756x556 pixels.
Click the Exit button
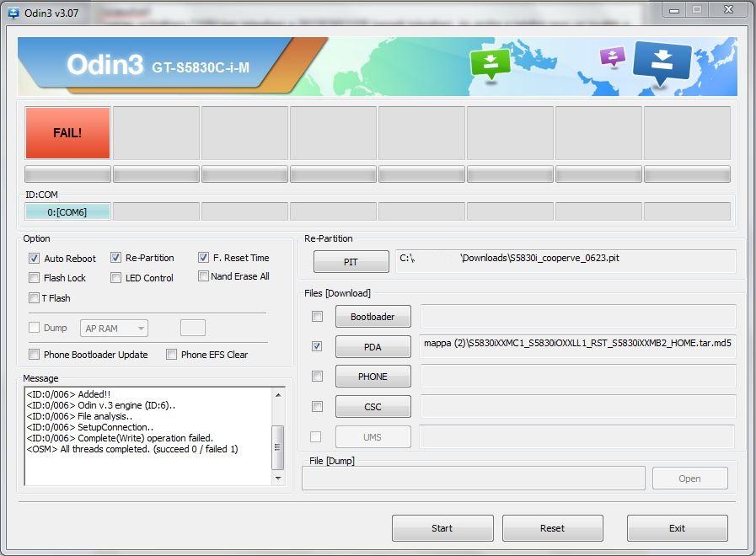(x=678, y=528)
